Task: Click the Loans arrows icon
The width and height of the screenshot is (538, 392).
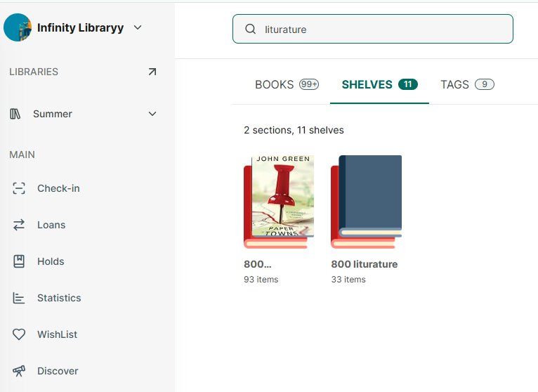Action: 19,225
